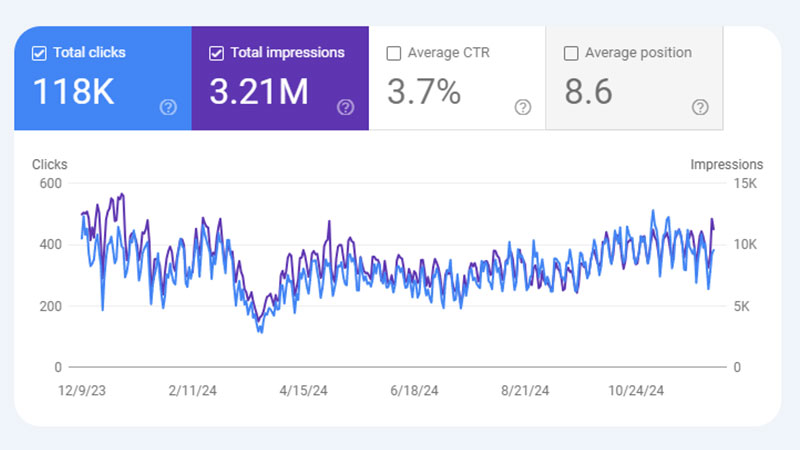Select the 3.21M impressions value
The width and height of the screenshot is (800, 450).
[x=257, y=92]
